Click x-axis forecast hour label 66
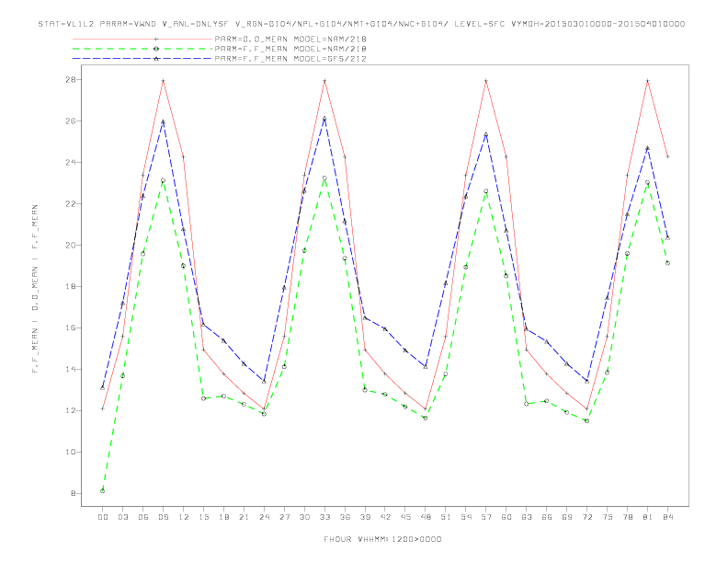Image resolution: width=728 pixels, height=563 pixels. [547, 517]
